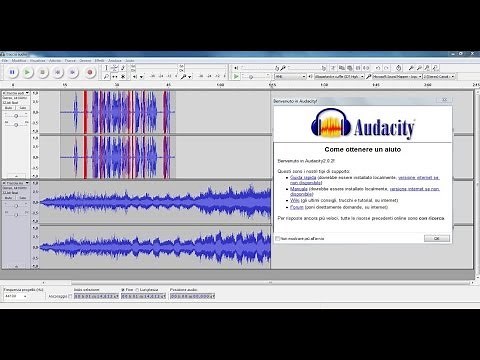Close the first track with its X
This screenshot has height=360, width=480.
(4, 93)
